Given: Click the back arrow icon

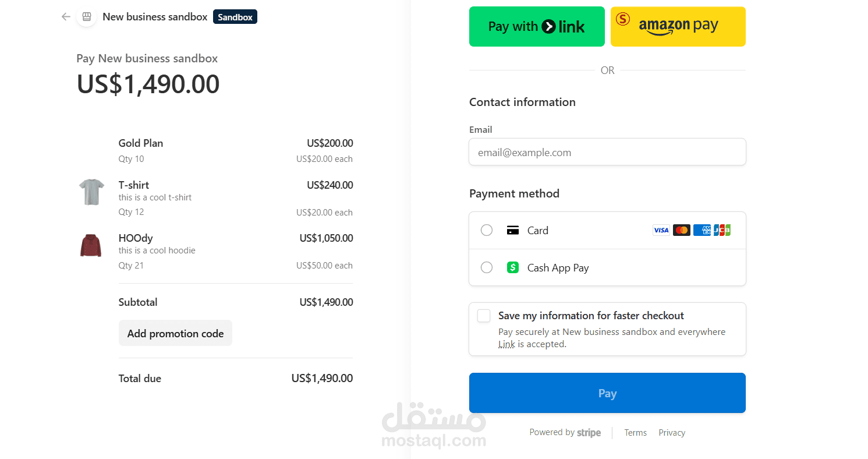Looking at the screenshot, I should click(66, 17).
